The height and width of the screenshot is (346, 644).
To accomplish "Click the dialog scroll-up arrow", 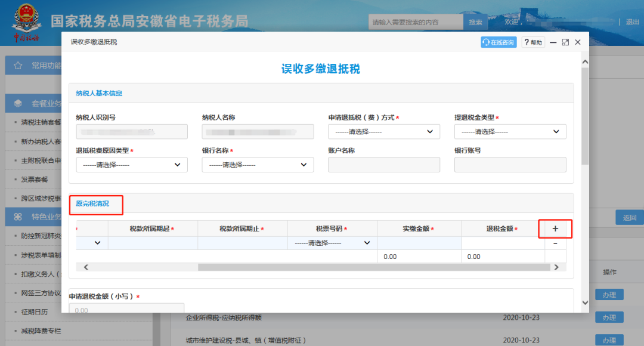I will point(586,62).
